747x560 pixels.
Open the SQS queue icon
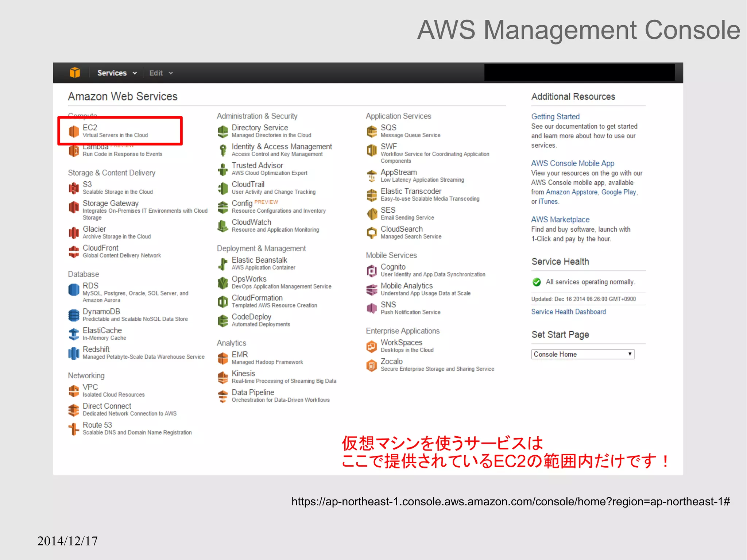pyautogui.click(x=372, y=131)
